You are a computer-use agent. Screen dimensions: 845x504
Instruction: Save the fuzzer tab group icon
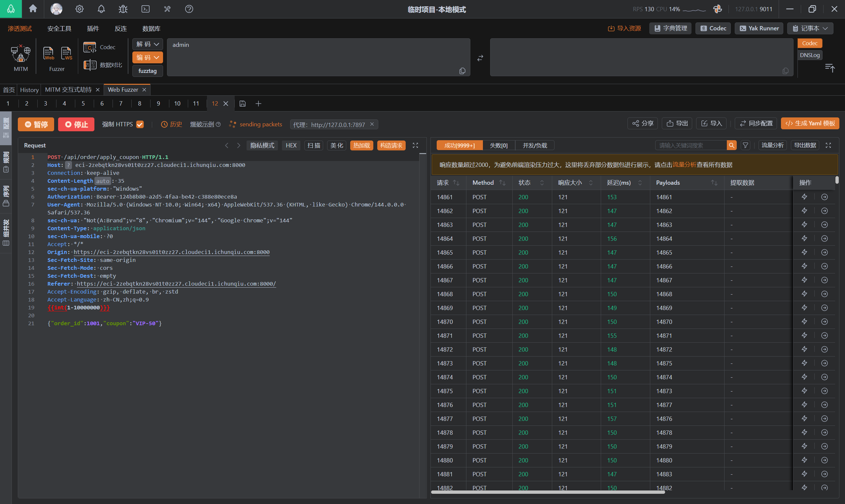pyautogui.click(x=243, y=104)
